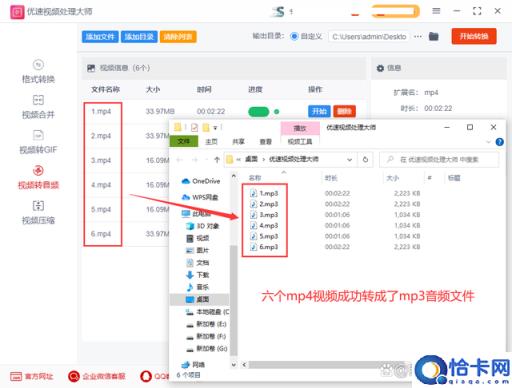This screenshot has height=388, width=512.
Task: Open the 主页 tab in File Explorer
Action: 211,142
